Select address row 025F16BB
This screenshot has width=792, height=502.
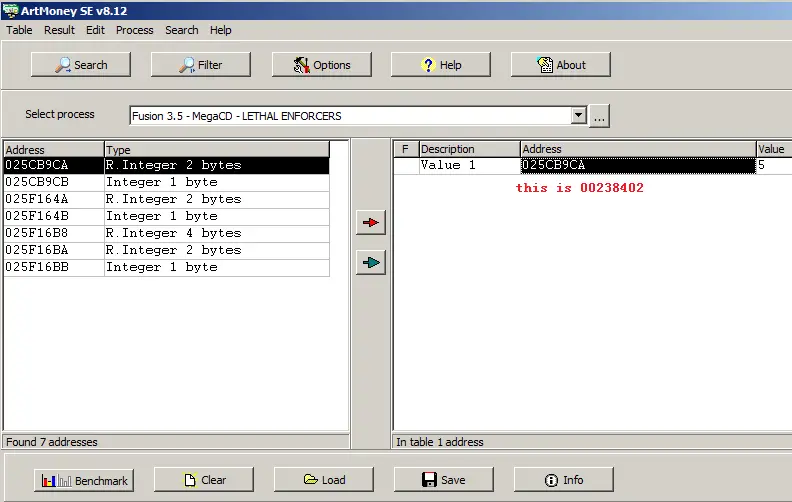167,267
